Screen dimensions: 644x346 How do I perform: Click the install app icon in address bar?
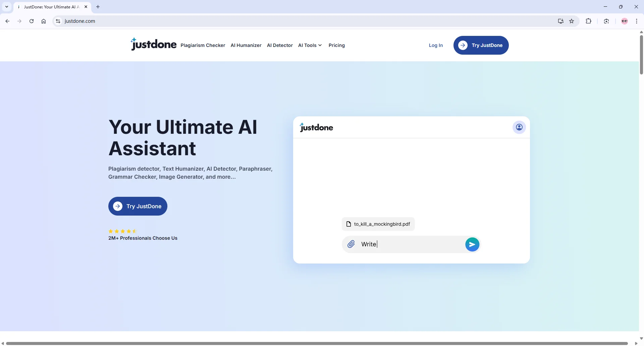560,21
